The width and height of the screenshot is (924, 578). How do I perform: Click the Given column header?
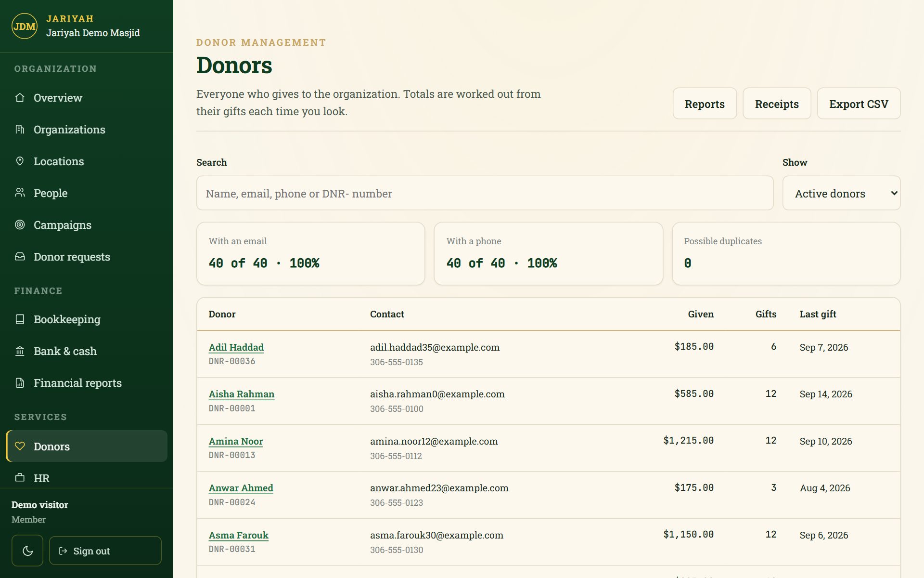click(701, 314)
